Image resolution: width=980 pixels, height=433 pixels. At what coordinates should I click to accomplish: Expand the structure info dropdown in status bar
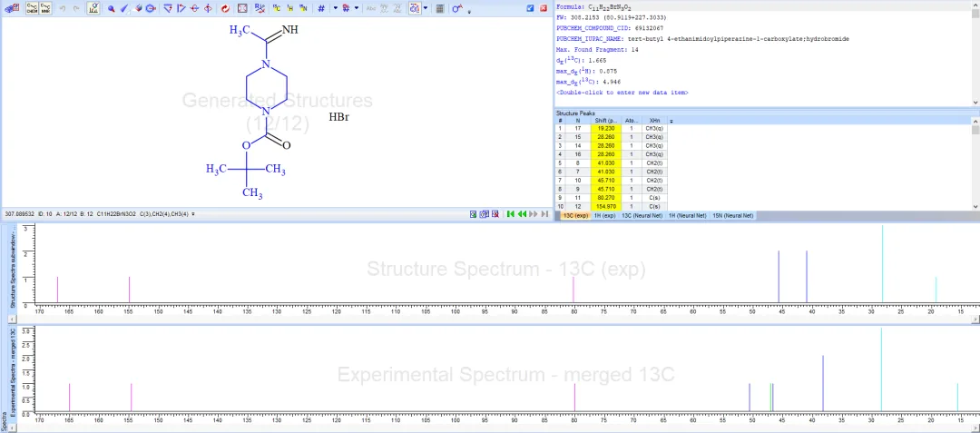pyautogui.click(x=193, y=214)
